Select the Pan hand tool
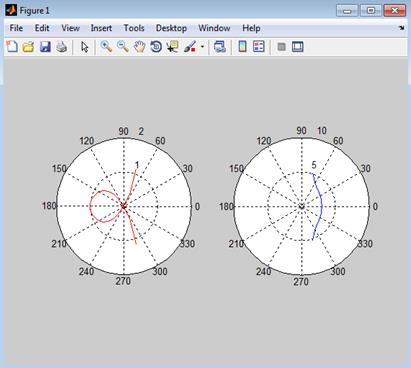 (139, 47)
